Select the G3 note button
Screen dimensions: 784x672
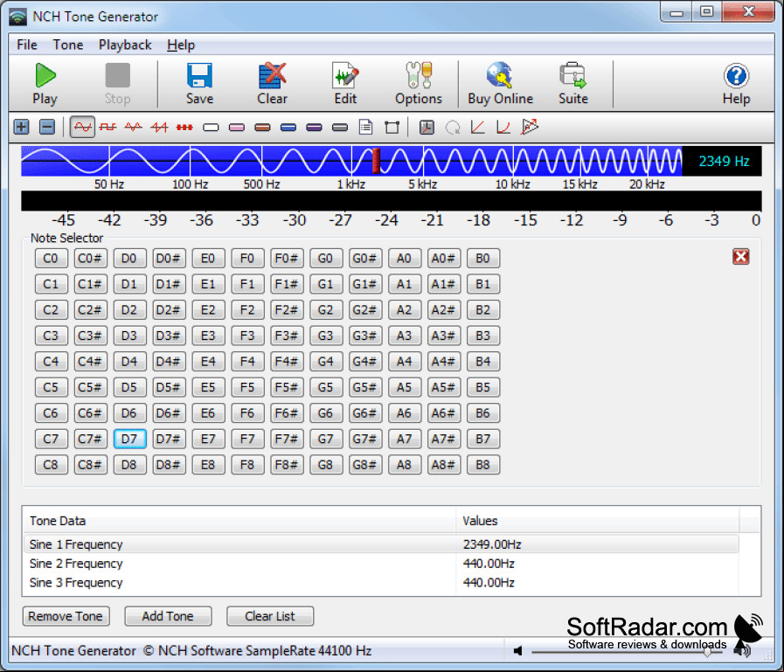pyautogui.click(x=325, y=336)
